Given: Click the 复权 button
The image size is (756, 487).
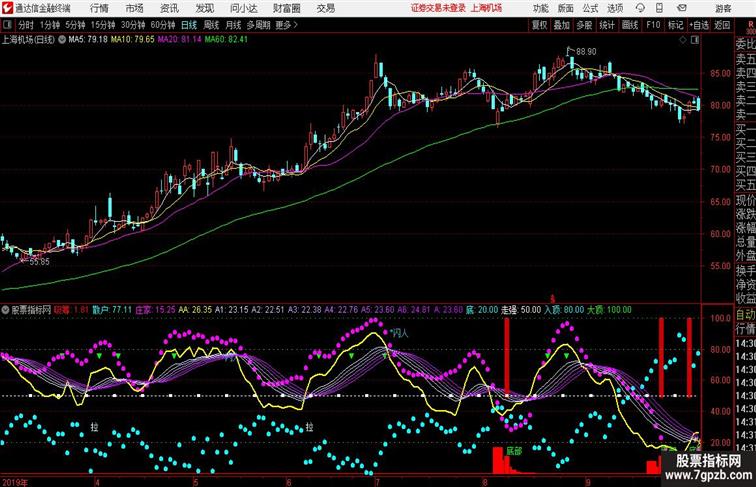Looking at the screenshot, I should (540, 25).
